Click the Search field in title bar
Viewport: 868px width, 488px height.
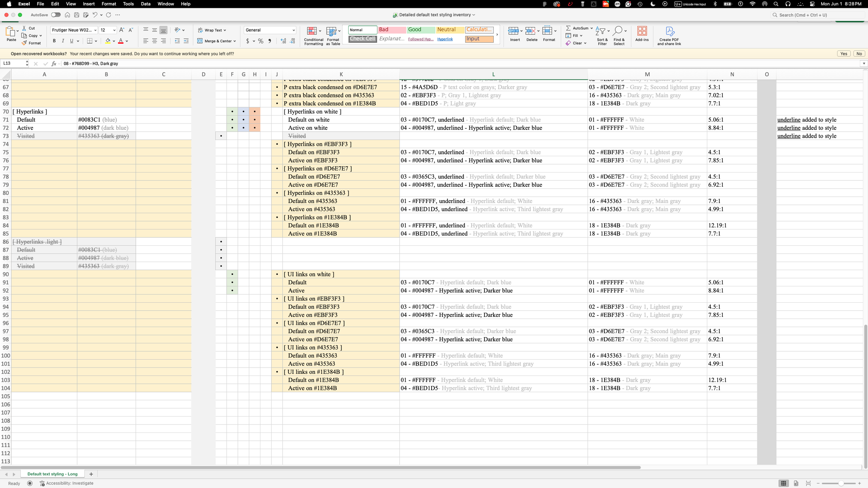click(x=817, y=15)
